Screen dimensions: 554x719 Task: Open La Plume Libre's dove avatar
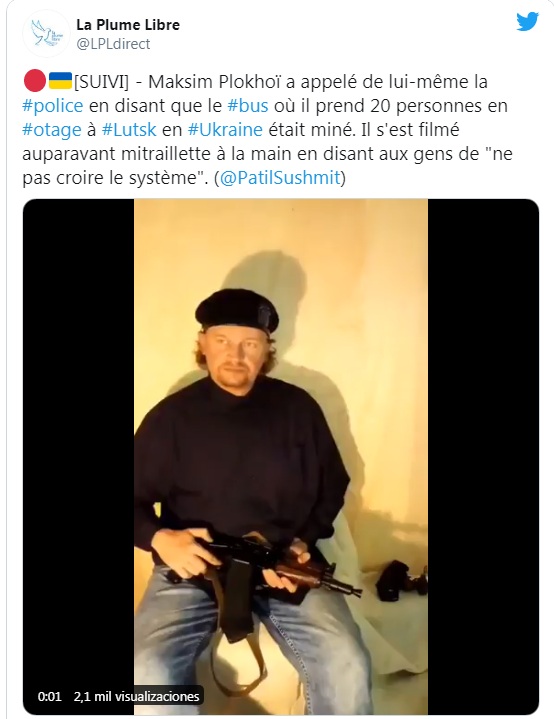point(46,33)
